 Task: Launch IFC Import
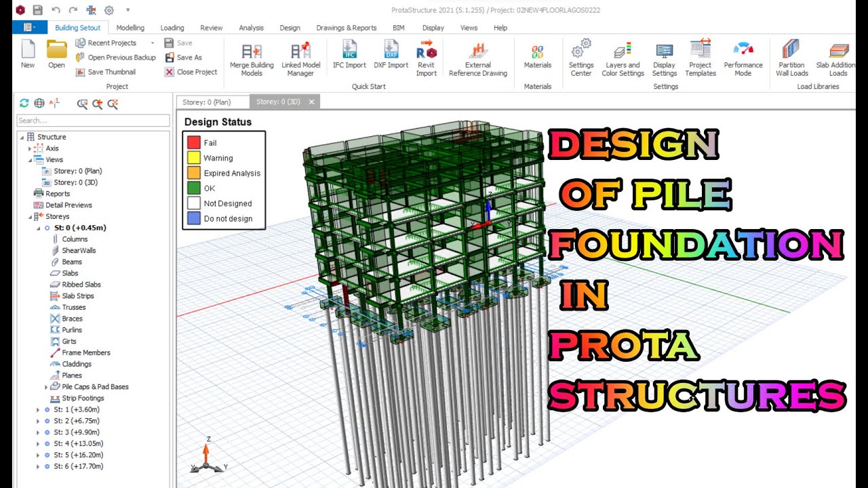(x=349, y=55)
